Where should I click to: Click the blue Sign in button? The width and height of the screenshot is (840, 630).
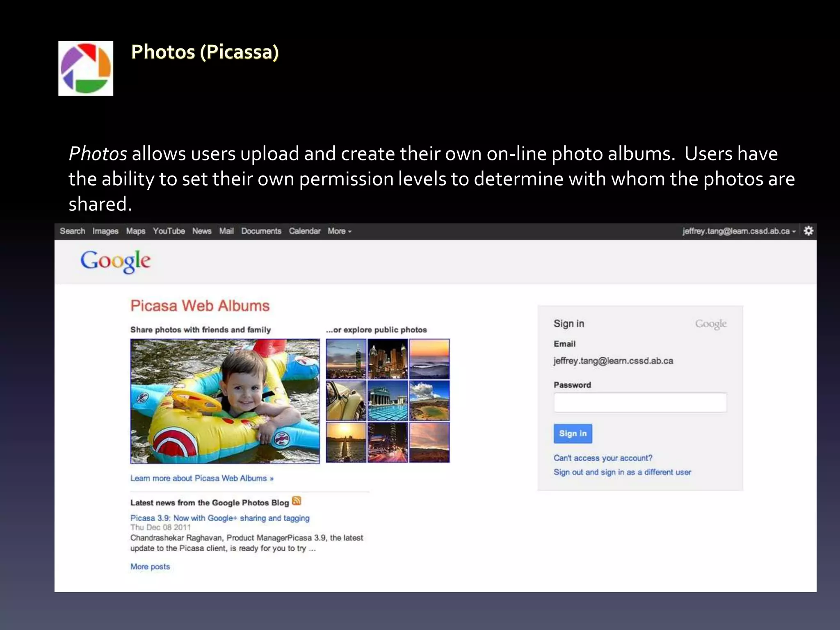[x=573, y=434]
